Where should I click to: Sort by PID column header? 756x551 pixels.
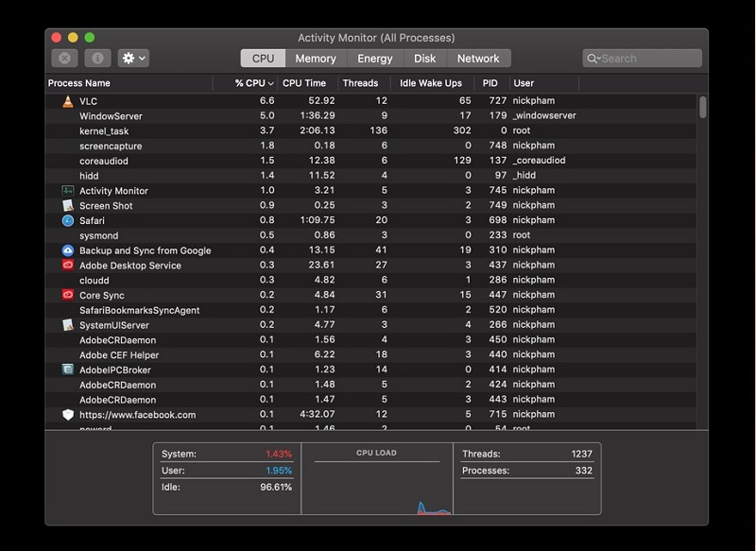point(490,83)
